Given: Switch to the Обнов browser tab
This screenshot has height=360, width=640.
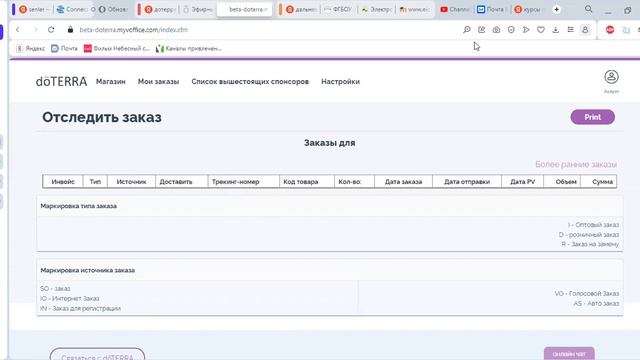Looking at the screenshot, I should (113, 9).
